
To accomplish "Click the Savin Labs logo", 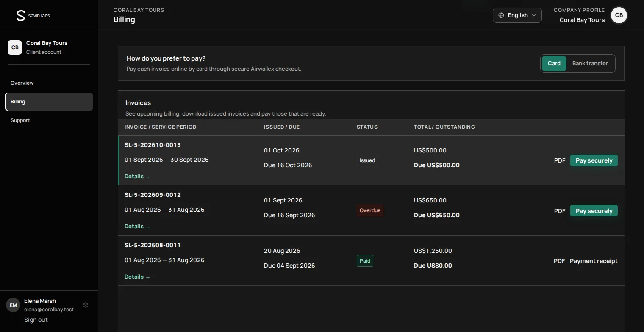I will coord(33,16).
